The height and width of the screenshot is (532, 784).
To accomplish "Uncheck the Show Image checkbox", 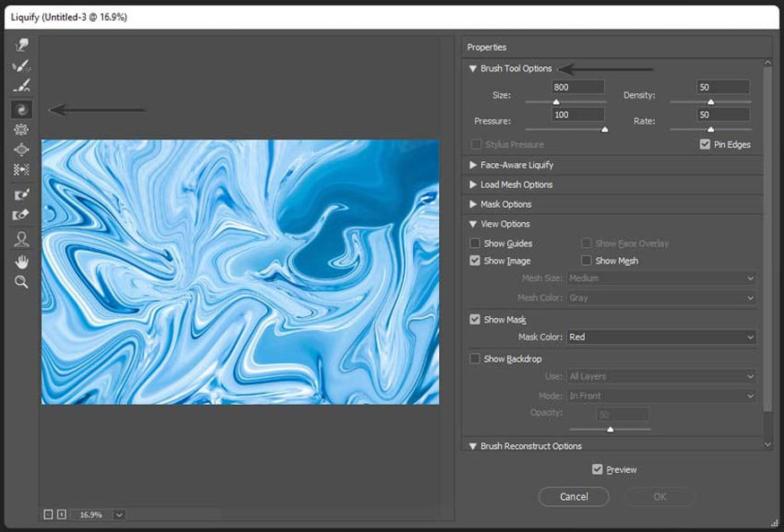I will tap(475, 261).
